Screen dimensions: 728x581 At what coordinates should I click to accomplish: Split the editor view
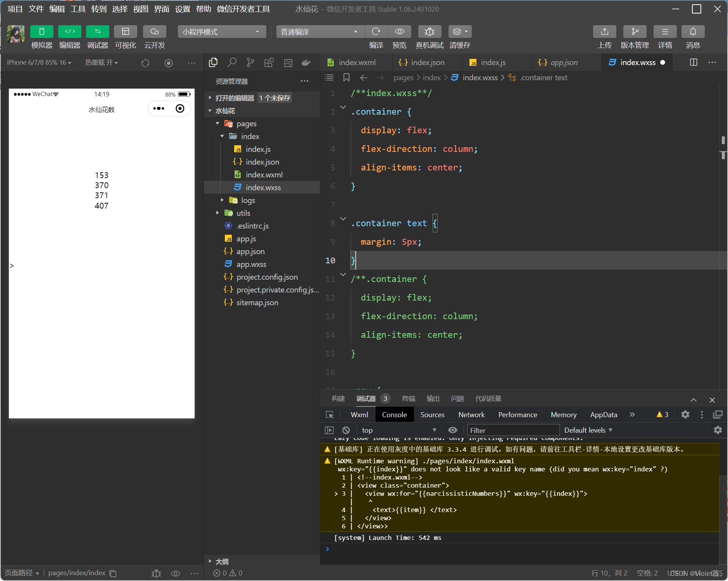[694, 62]
